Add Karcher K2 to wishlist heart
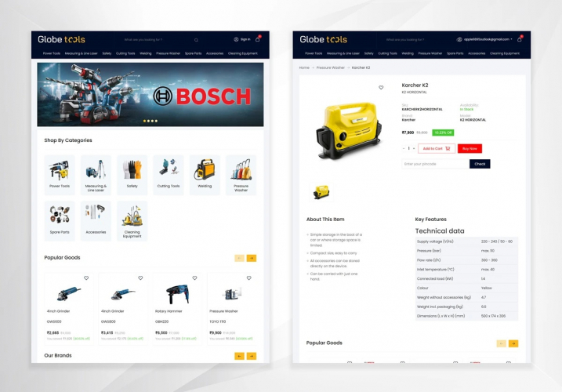The height and width of the screenshot is (392, 562). (x=381, y=88)
